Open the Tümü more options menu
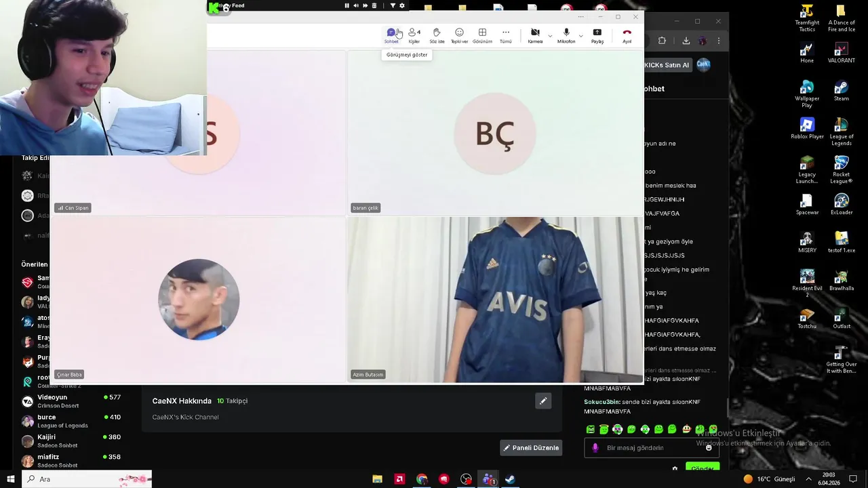 click(506, 35)
